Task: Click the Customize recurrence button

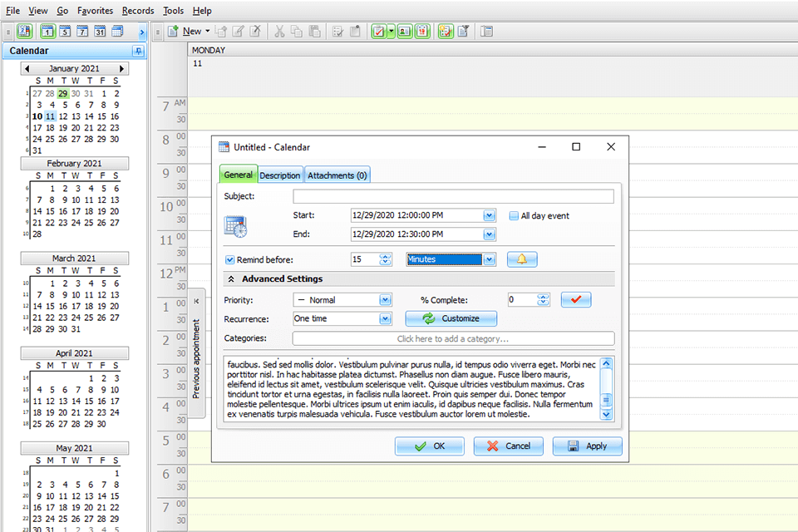Action: click(x=450, y=318)
